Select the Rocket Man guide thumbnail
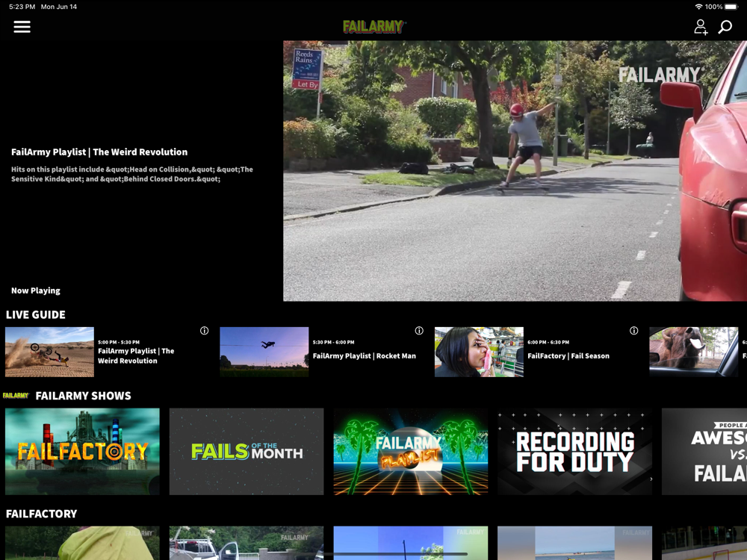 click(x=264, y=352)
